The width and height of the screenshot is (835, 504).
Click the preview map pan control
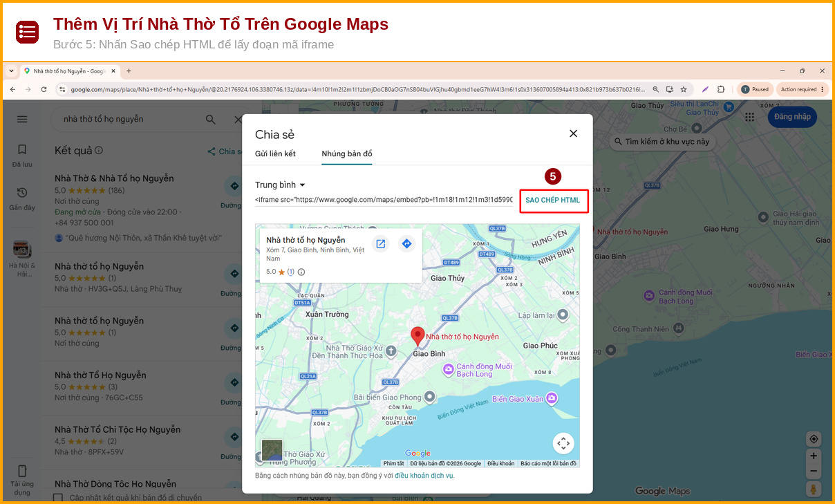click(x=563, y=443)
